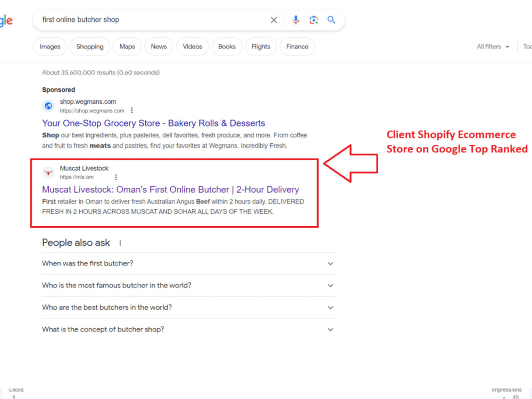This screenshot has width=532, height=399.
Task: Open the All filters dropdown
Action: [493, 47]
